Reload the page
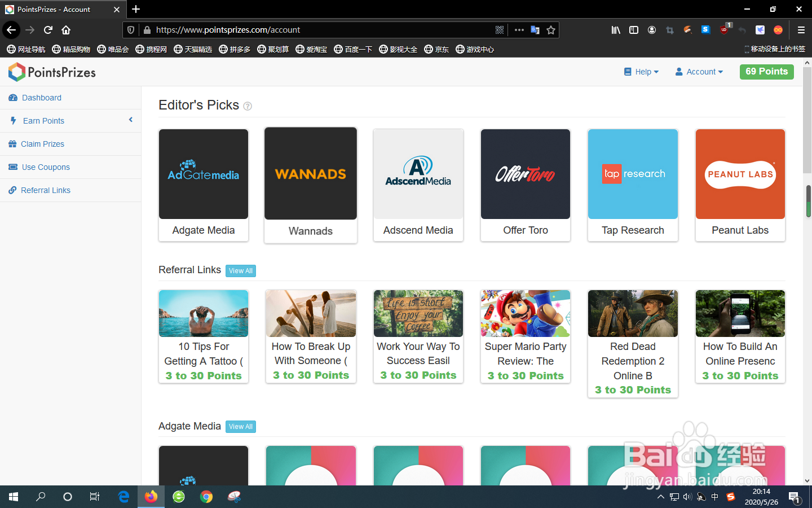The width and height of the screenshot is (812, 508). 48,30
